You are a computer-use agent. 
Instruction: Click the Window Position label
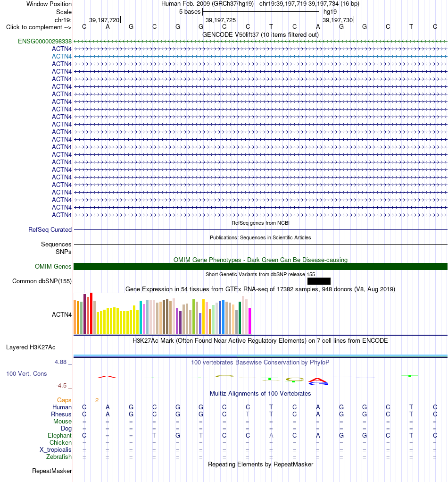tap(49, 4)
